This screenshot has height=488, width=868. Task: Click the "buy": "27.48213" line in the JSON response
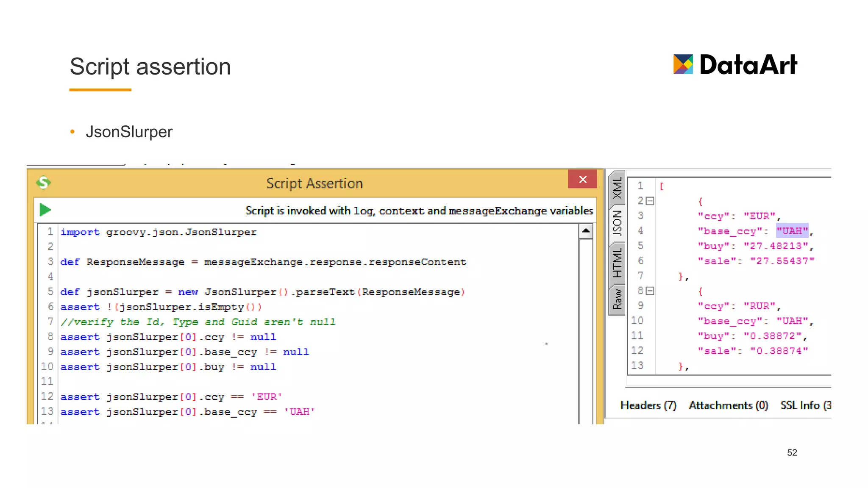[755, 246]
